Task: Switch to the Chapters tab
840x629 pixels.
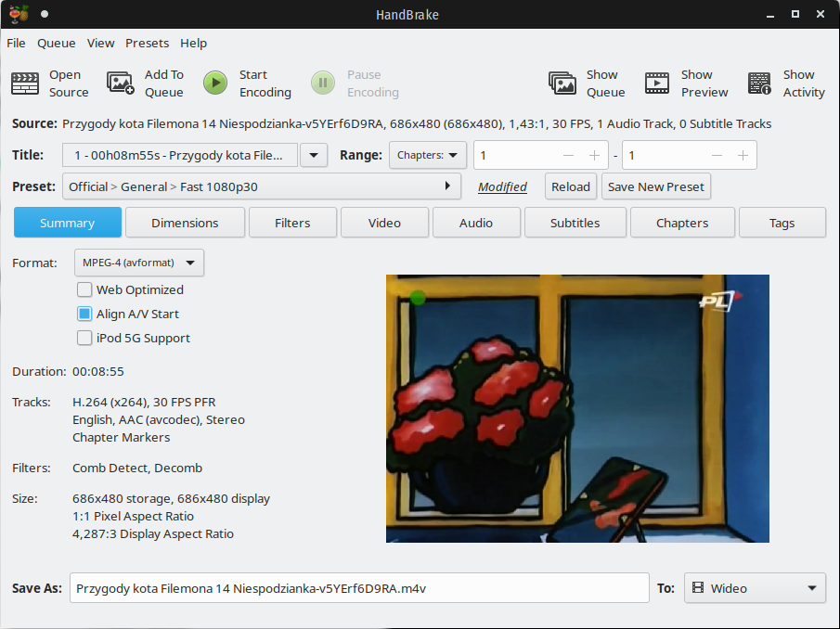Action: [682, 223]
